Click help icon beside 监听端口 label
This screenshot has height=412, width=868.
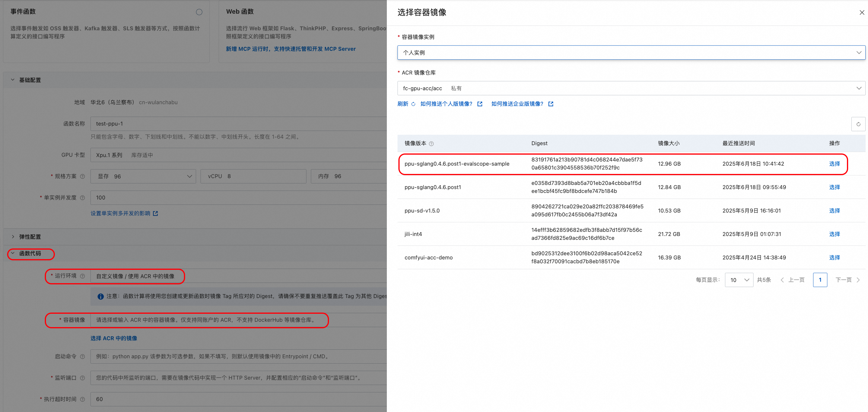point(82,378)
